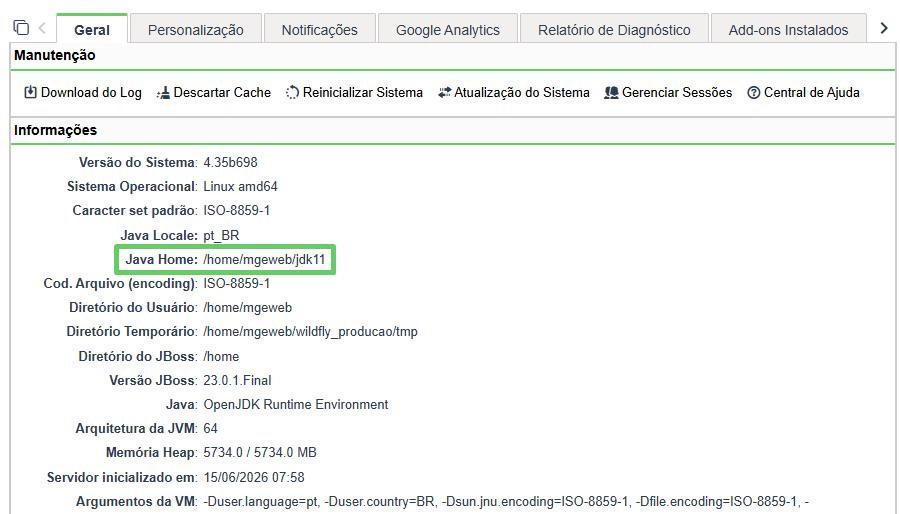Click the Versão JBoss label

153,380
